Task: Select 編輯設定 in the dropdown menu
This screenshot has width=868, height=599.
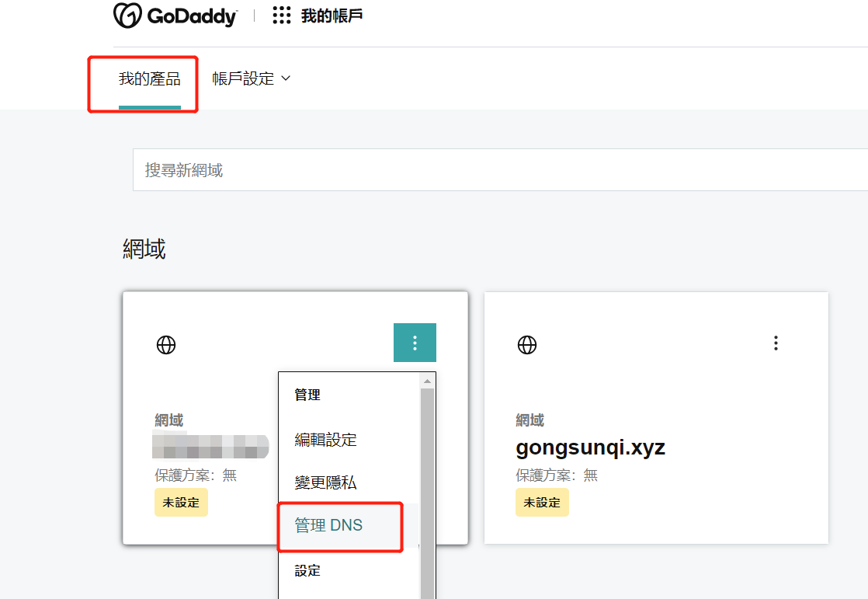Action: click(325, 440)
